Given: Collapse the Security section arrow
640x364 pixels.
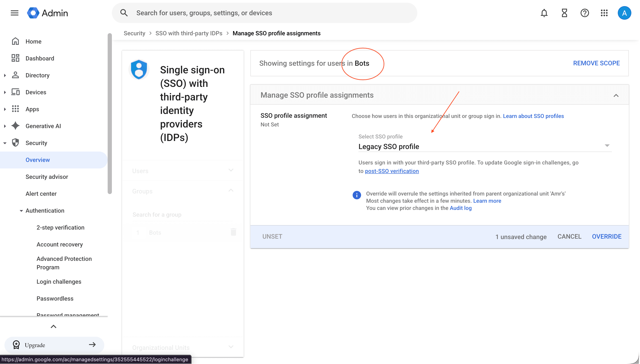Looking at the screenshot, I should 5,143.
